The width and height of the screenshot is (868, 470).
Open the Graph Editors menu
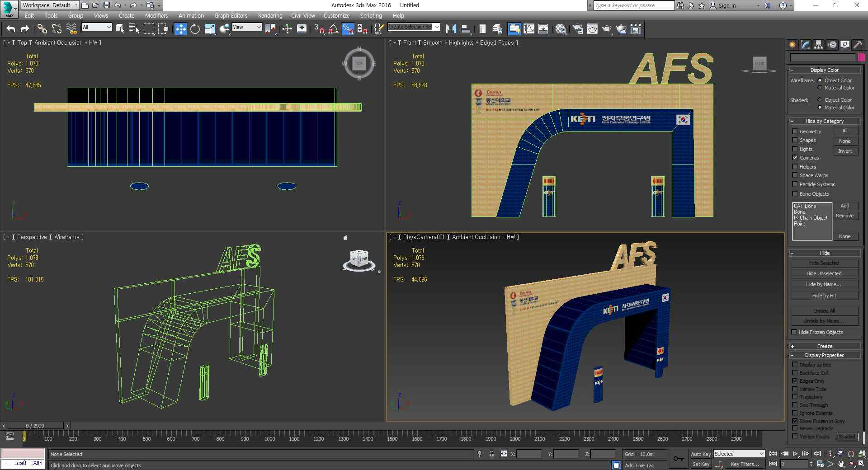pyautogui.click(x=231, y=15)
